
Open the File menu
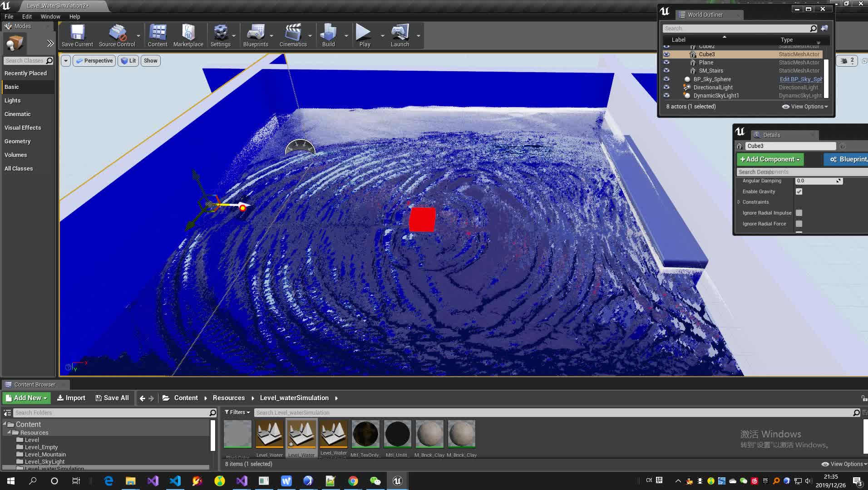[9, 16]
